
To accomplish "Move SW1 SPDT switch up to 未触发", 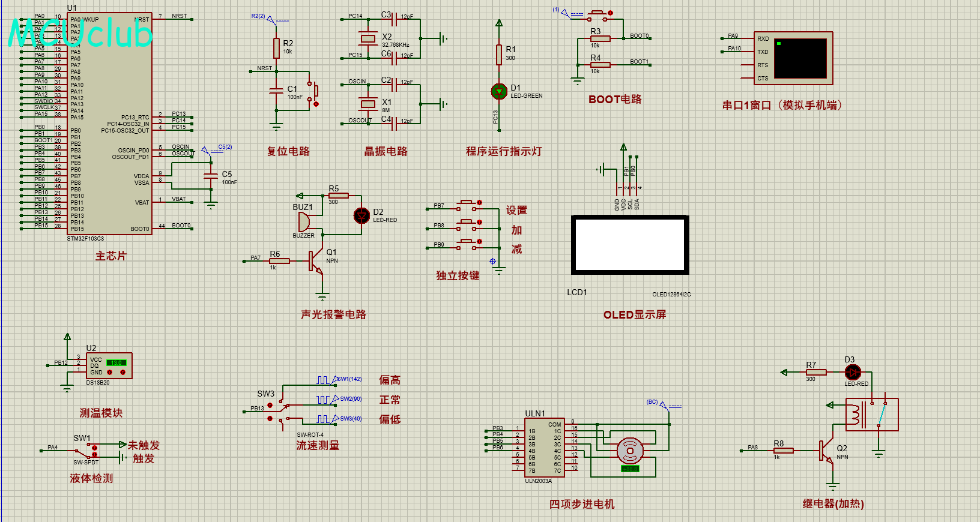I will click(x=94, y=447).
